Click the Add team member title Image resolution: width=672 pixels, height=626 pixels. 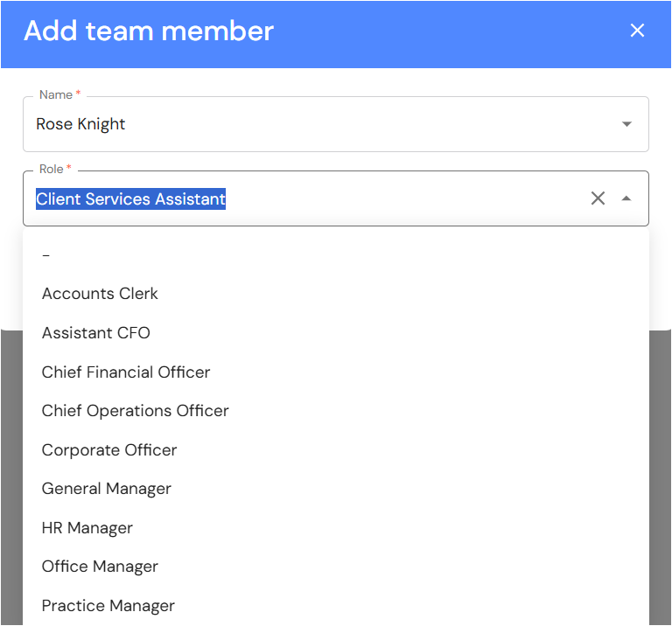coord(149,31)
